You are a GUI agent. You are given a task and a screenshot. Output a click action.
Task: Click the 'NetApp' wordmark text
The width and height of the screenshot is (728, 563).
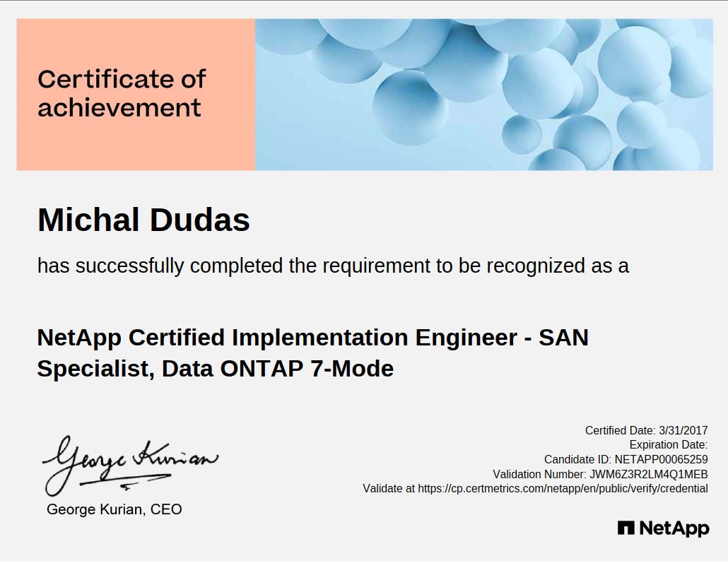tap(674, 528)
